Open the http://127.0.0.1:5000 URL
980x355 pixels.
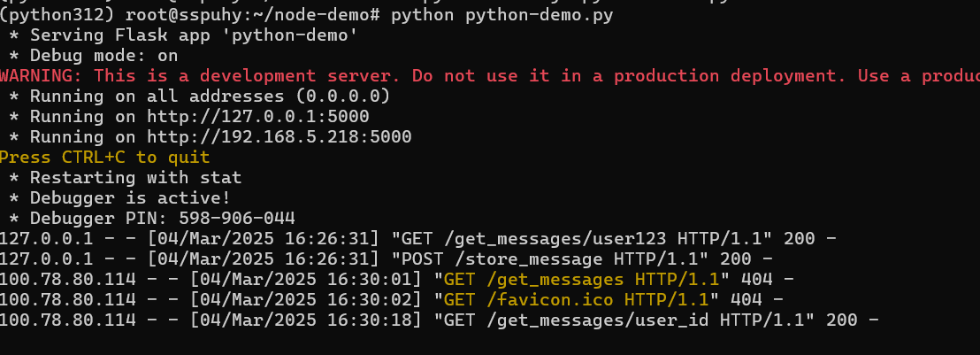259,117
